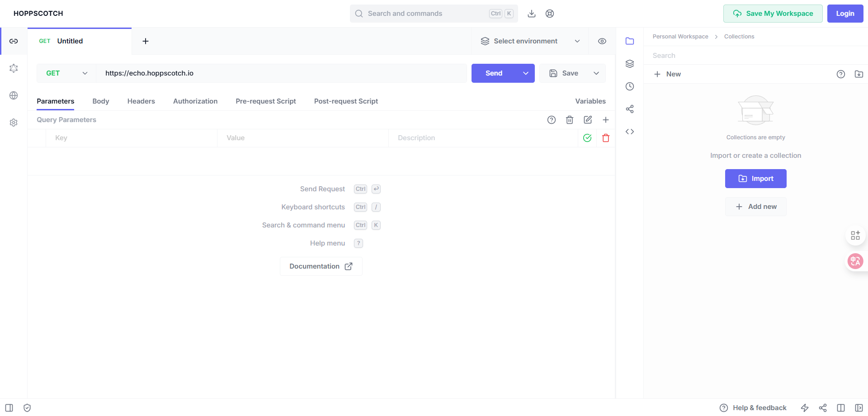
Task: Expand the Send options dropdown arrow
Action: tap(526, 73)
